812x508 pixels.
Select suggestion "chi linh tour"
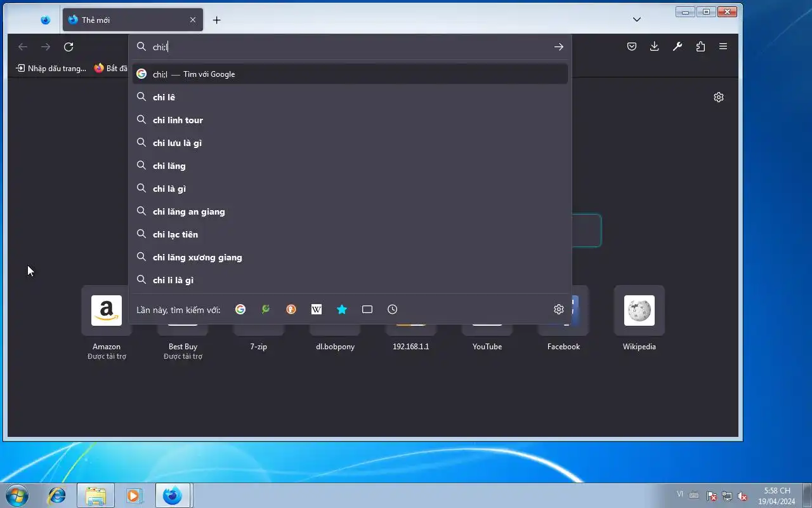point(350,120)
